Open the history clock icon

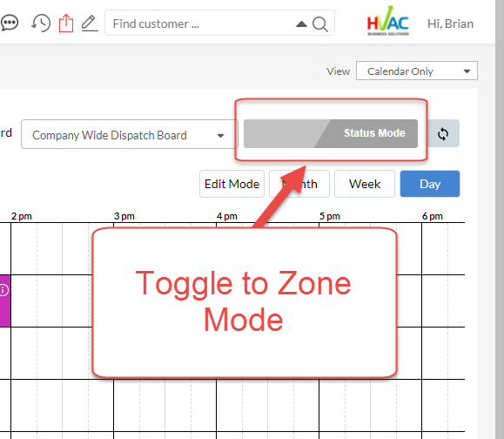point(41,24)
